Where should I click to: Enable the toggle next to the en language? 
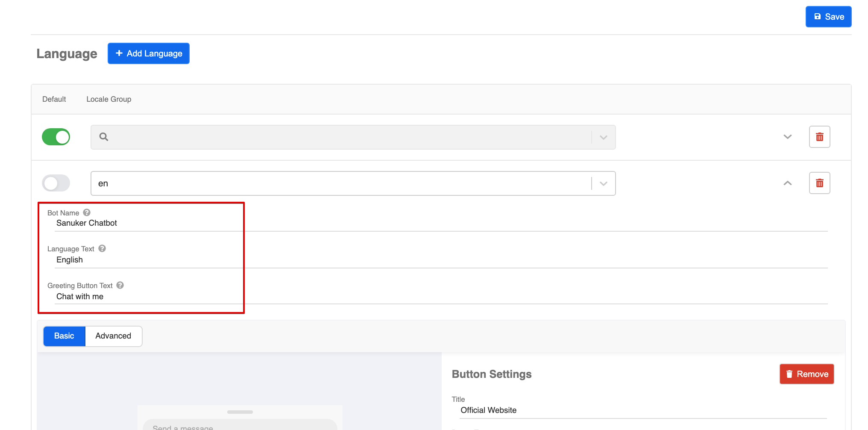point(56,183)
